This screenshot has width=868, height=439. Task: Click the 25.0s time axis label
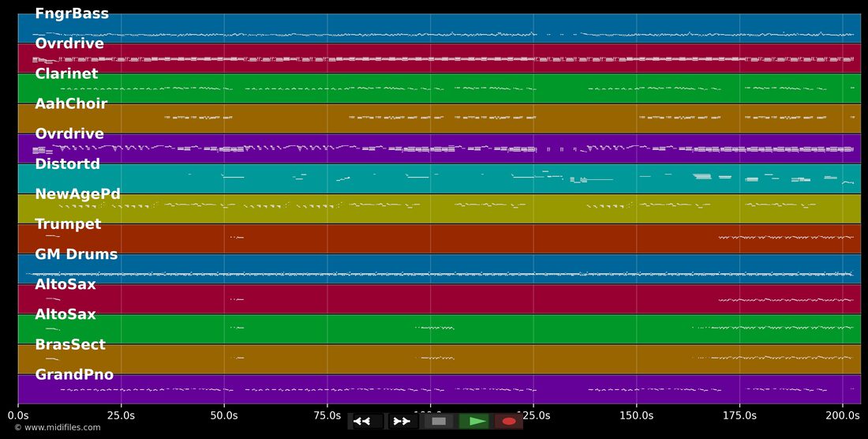click(122, 415)
